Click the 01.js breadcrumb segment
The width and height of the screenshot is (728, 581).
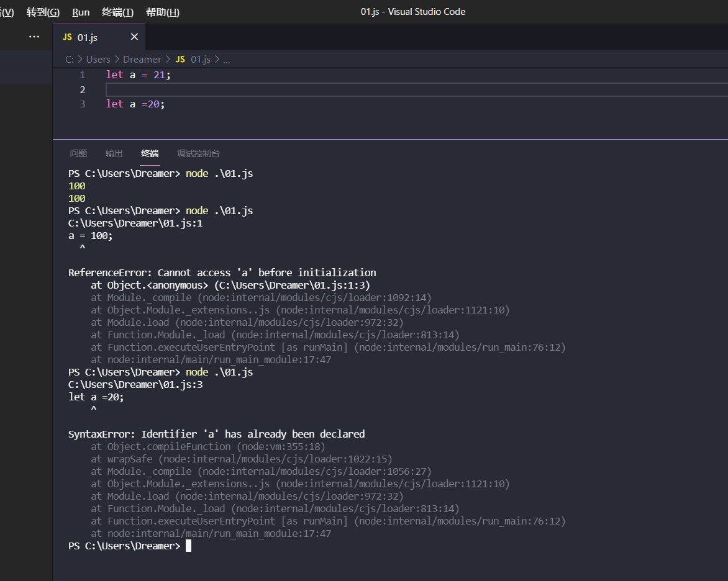201,60
